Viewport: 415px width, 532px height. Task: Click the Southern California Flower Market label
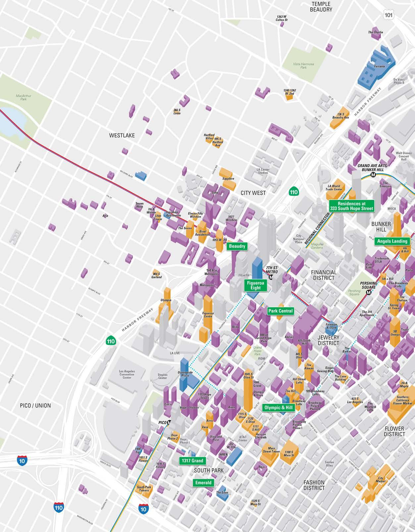(x=402, y=400)
